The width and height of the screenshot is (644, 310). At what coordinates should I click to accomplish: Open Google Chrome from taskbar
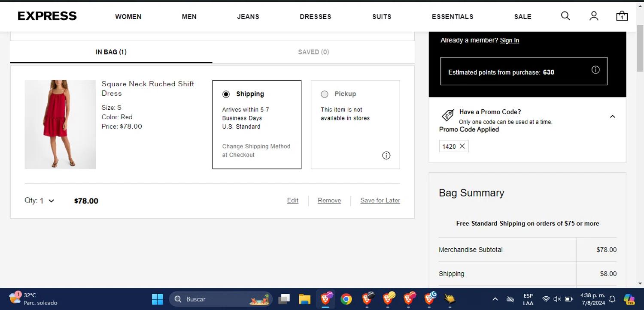point(346,299)
